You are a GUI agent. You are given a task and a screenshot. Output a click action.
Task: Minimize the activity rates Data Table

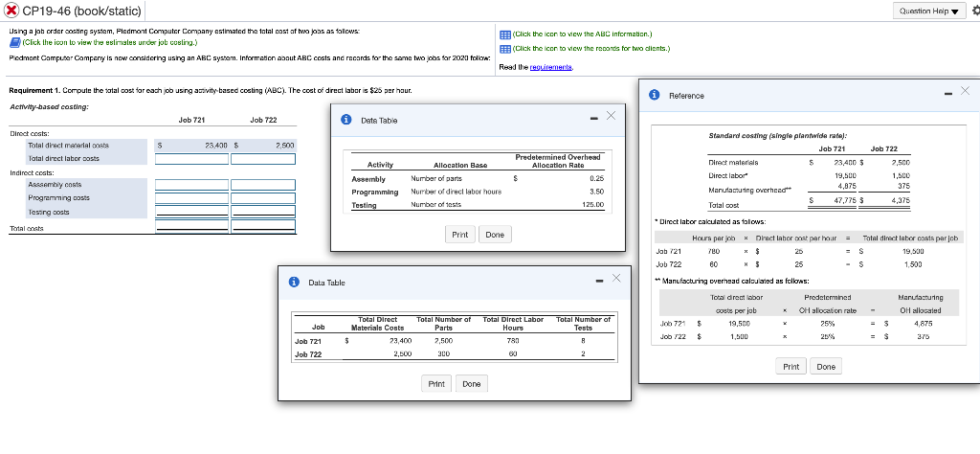click(595, 119)
